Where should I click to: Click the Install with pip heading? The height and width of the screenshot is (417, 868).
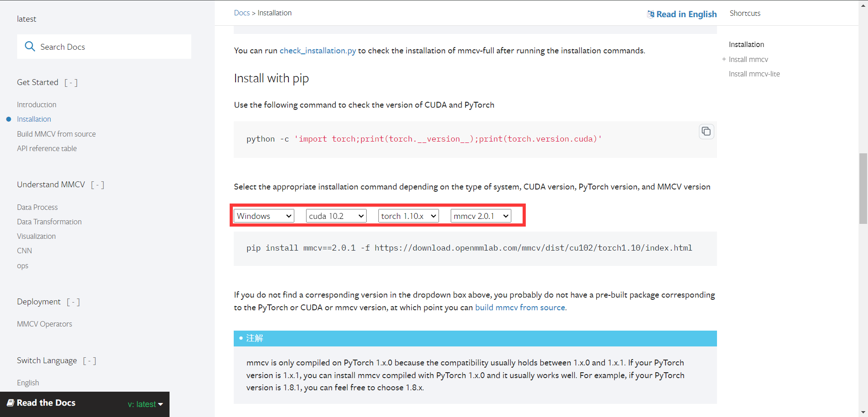click(271, 78)
